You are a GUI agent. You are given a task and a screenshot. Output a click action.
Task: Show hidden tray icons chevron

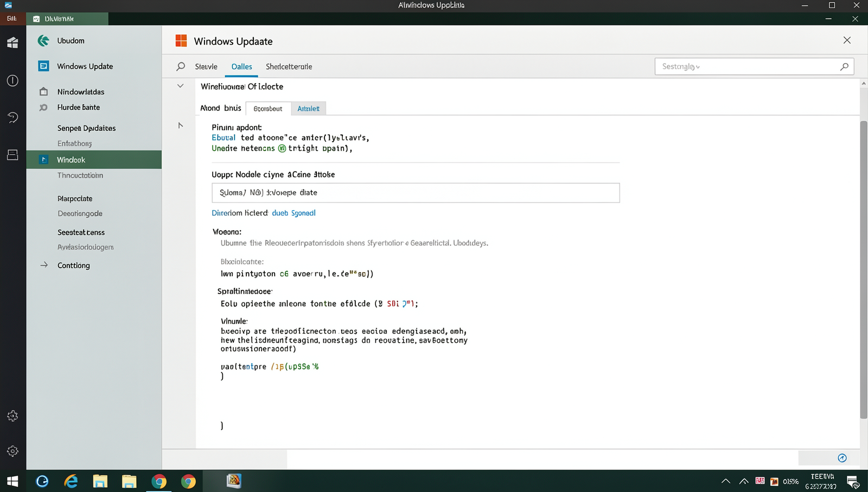(x=726, y=481)
